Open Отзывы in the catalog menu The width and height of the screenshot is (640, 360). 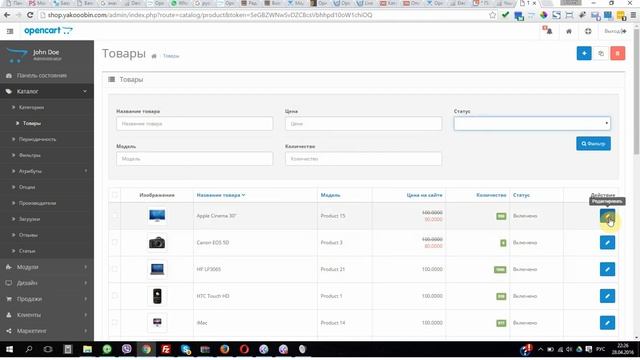(47, 235)
